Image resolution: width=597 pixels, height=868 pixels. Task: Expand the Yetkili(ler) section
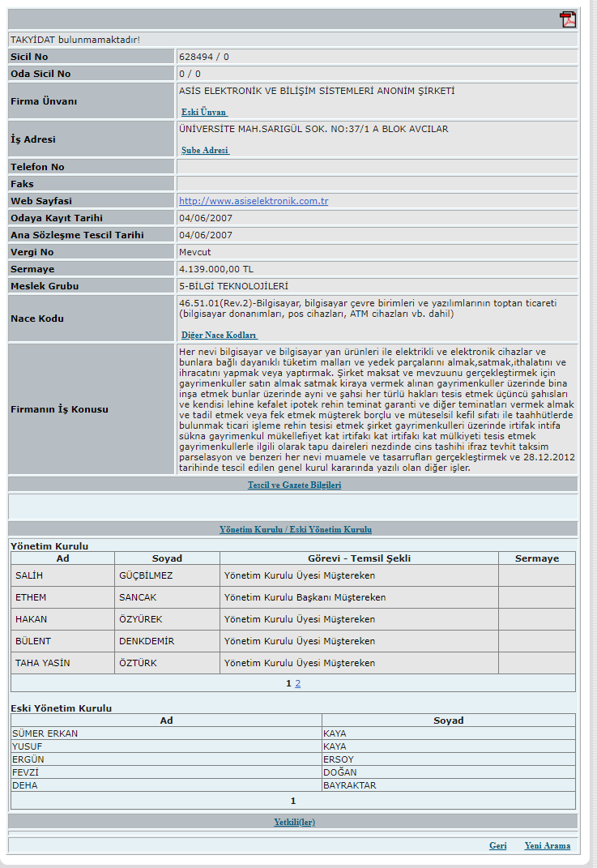point(294,822)
